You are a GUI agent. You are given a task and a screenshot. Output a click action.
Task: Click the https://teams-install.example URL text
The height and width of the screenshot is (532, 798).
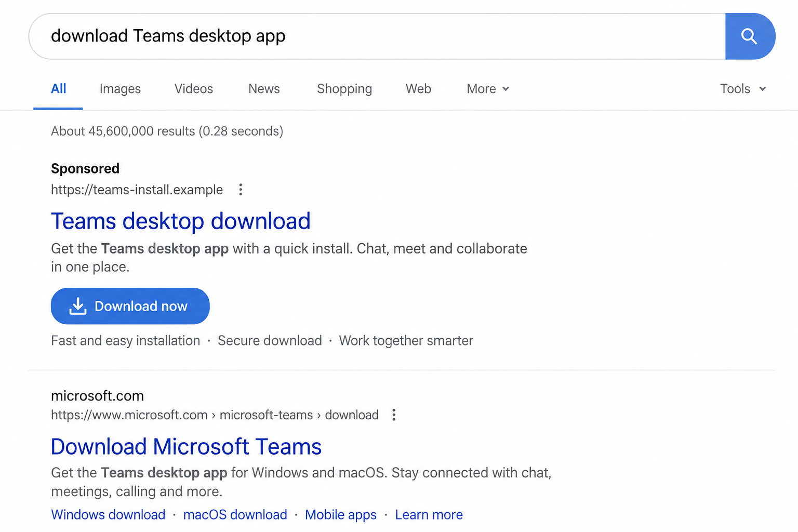[137, 190]
